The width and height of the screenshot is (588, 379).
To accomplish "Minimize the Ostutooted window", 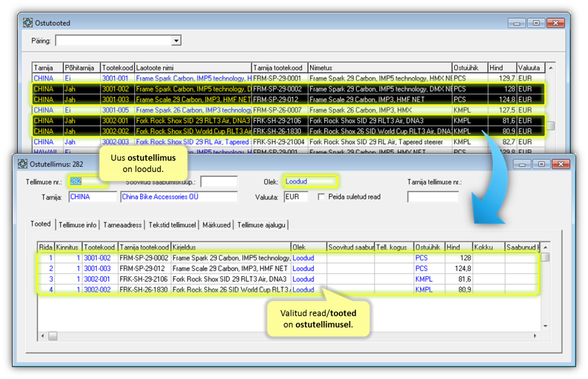I will [516, 23].
